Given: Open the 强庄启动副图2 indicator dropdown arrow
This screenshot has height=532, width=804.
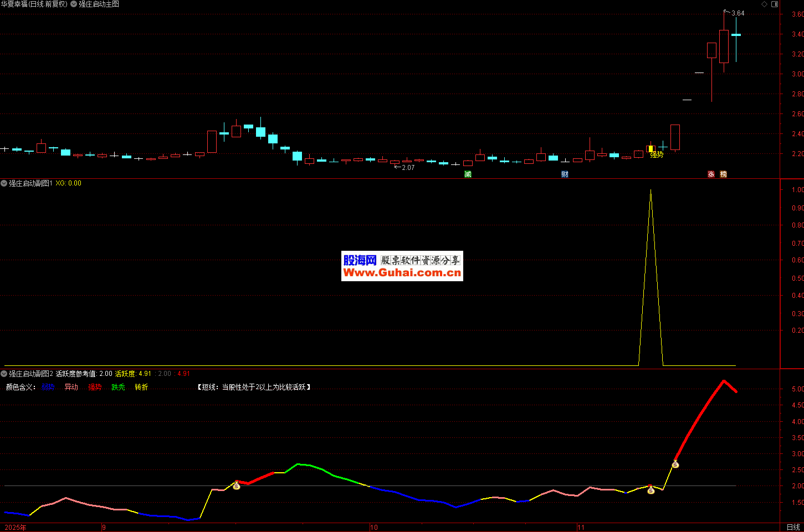Looking at the screenshot, I should (x=4, y=374).
